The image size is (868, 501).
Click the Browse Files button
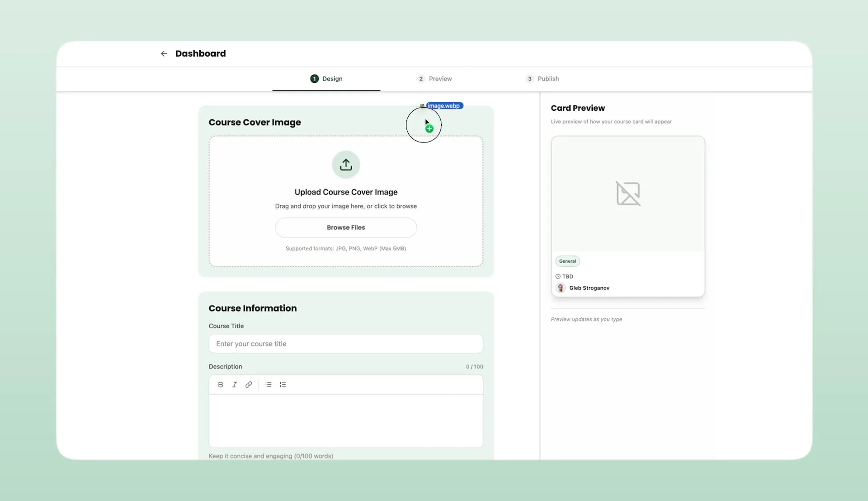pyautogui.click(x=346, y=227)
